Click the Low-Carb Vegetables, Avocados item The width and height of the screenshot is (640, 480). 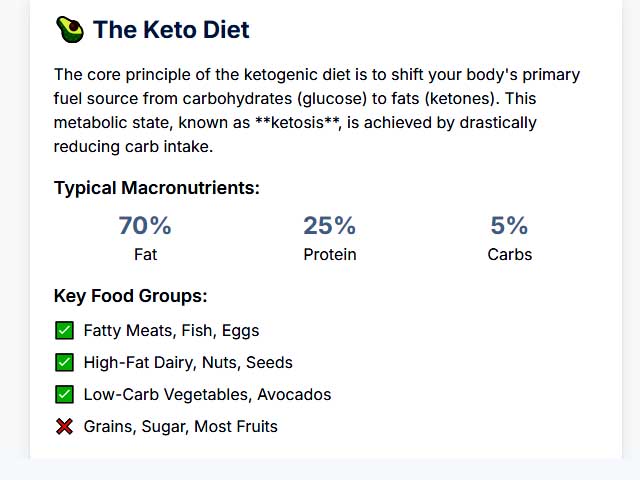coord(207,395)
